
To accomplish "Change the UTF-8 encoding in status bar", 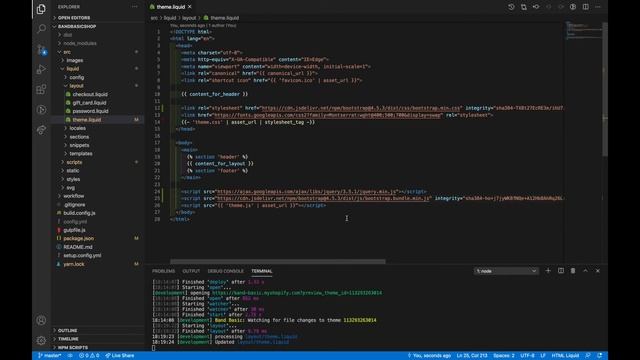I will (x=527, y=356).
